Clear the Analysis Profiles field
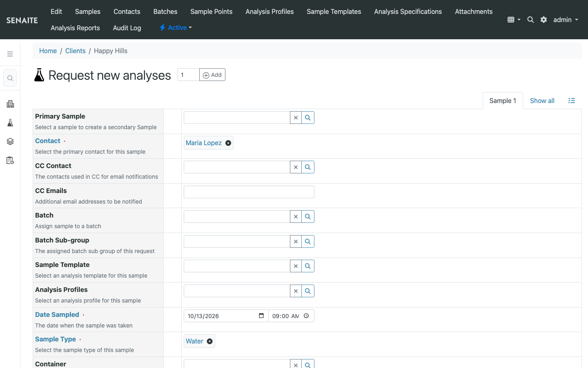Viewport: 588px width, 368px height. pos(296,291)
